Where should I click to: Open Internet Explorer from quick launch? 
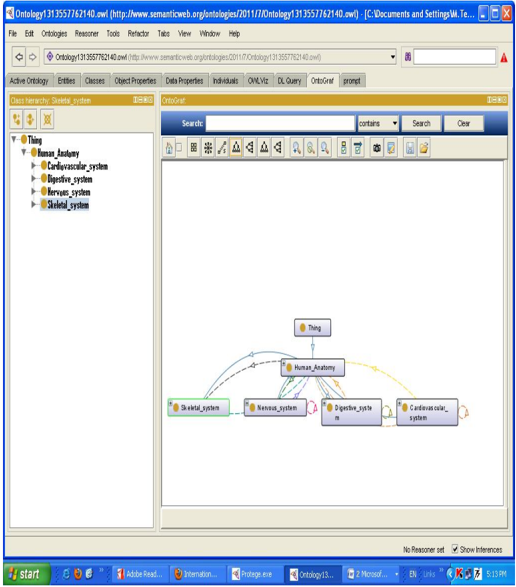coord(66,574)
